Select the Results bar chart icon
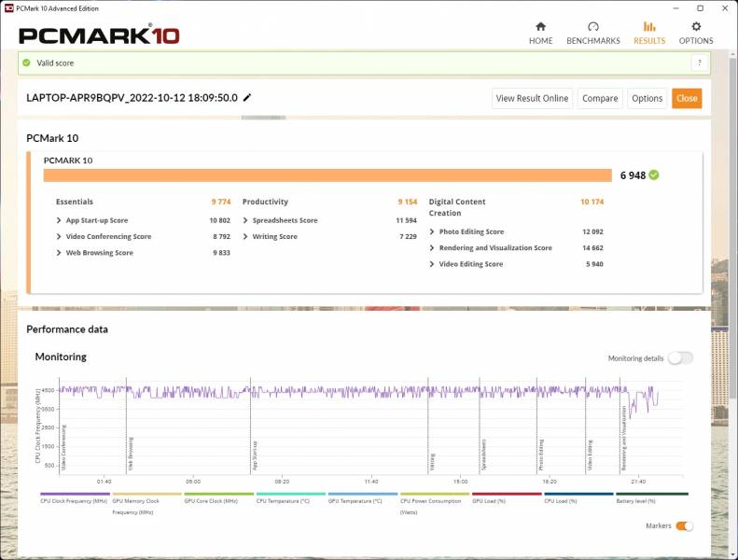Viewport: 738px width, 560px height. (x=649, y=26)
